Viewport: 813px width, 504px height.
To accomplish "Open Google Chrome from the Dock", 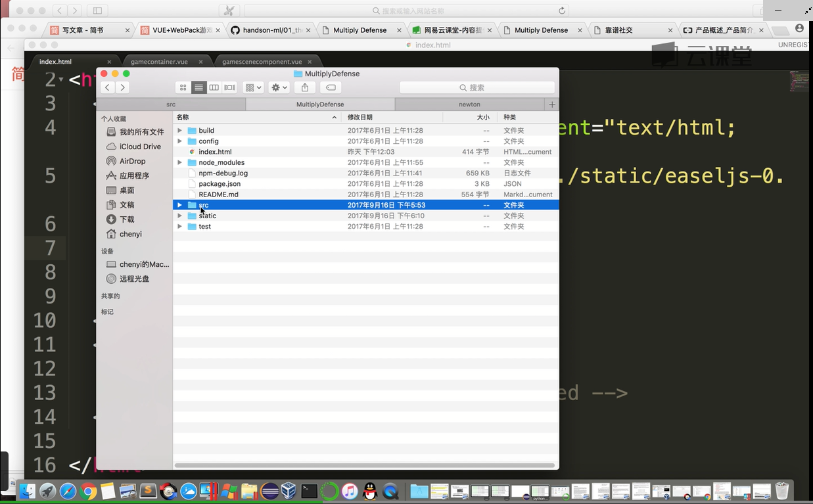I will (x=88, y=491).
